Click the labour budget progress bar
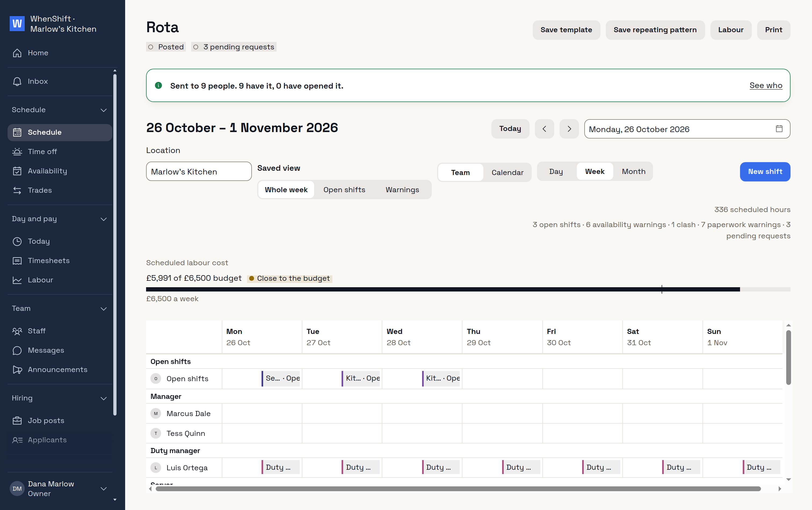The image size is (812, 510). coord(468,290)
